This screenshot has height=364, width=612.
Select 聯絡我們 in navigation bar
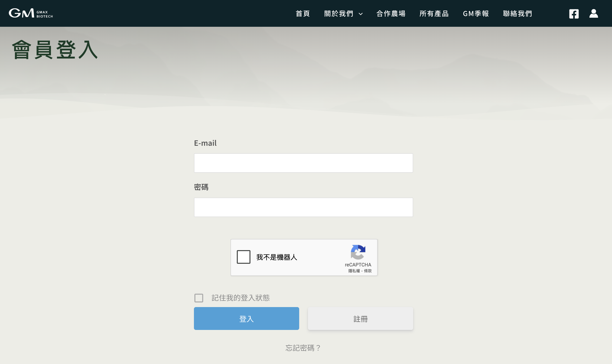tap(517, 14)
